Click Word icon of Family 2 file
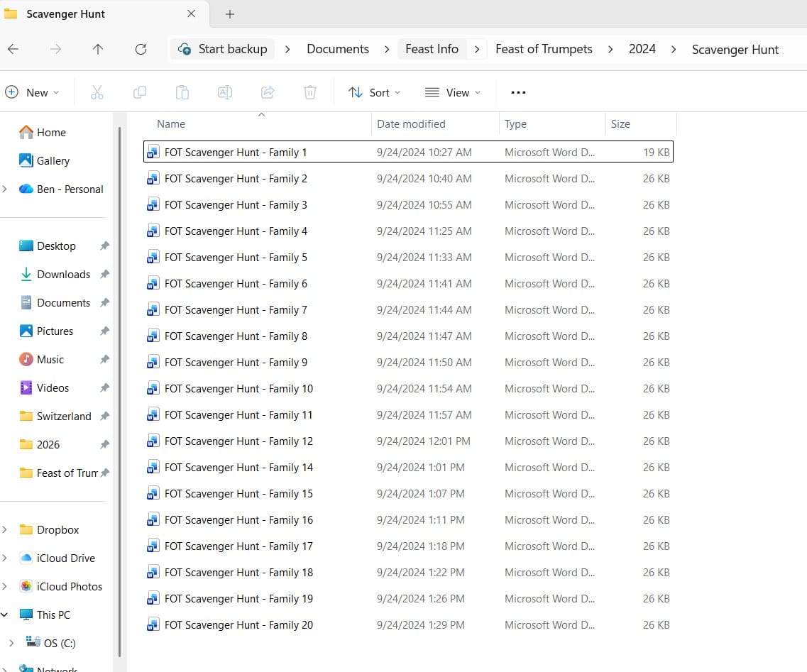Screen dimensions: 807x672 (153, 179)
